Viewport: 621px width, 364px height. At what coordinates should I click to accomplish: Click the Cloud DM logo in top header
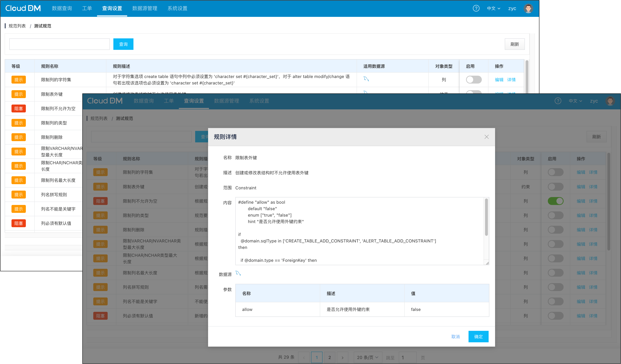[x=23, y=8]
